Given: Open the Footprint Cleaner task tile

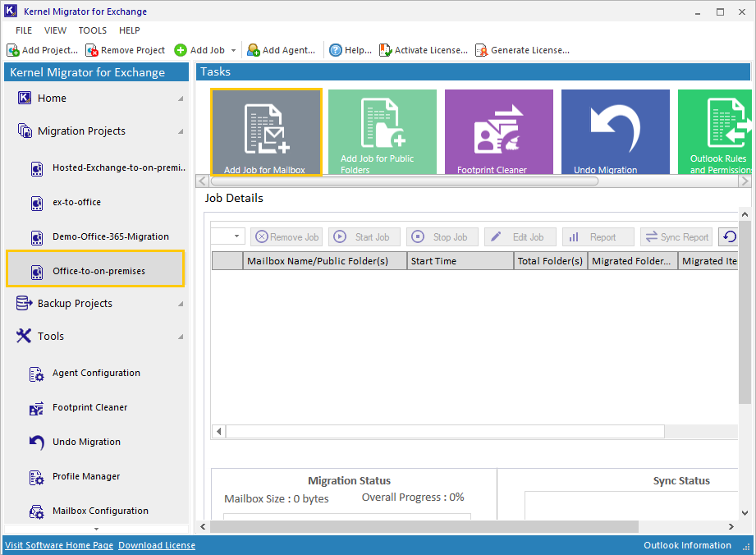Looking at the screenshot, I should [499, 131].
